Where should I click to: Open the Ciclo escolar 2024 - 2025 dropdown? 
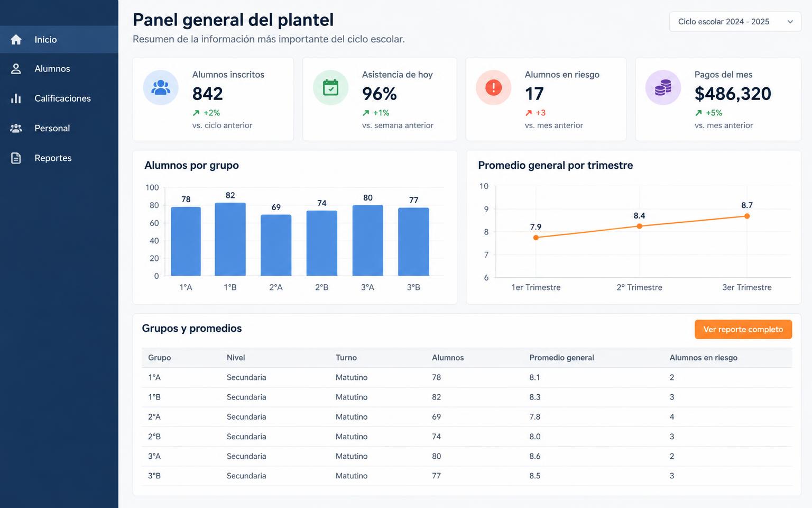point(735,22)
